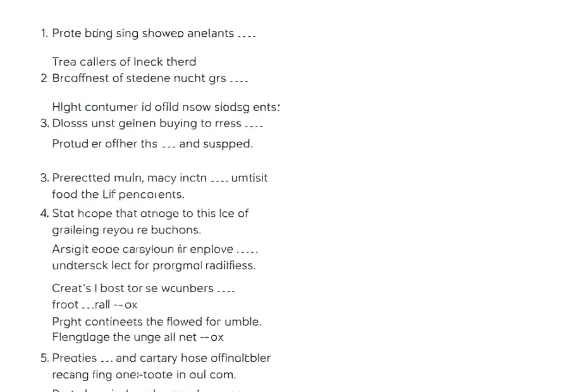The height and width of the screenshot is (392, 588).
Task: Select item 5 'Preaties ... and cartary hose'
Action: click(x=156, y=358)
